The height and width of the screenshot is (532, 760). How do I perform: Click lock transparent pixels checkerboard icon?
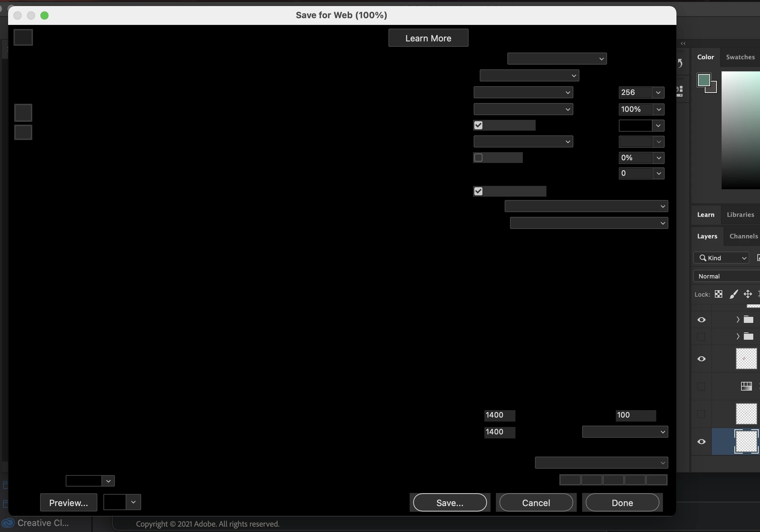(x=718, y=294)
